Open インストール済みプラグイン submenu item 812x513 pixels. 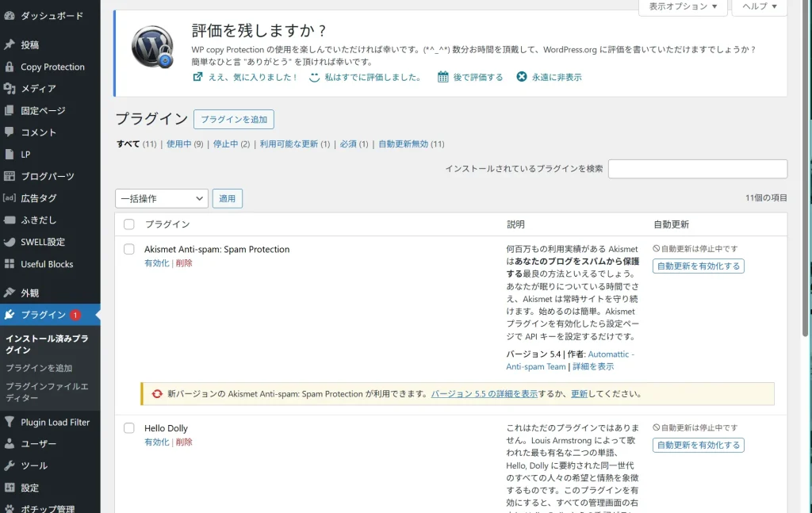[x=47, y=344]
